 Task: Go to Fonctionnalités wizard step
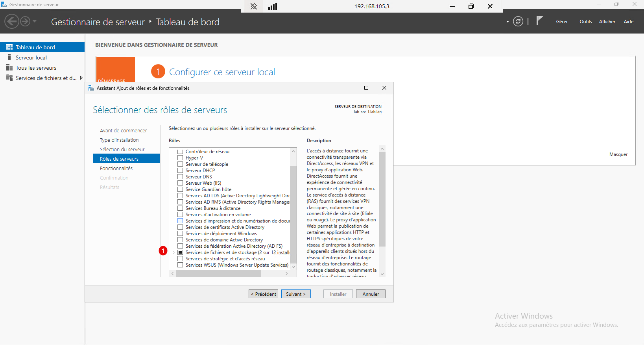116,168
